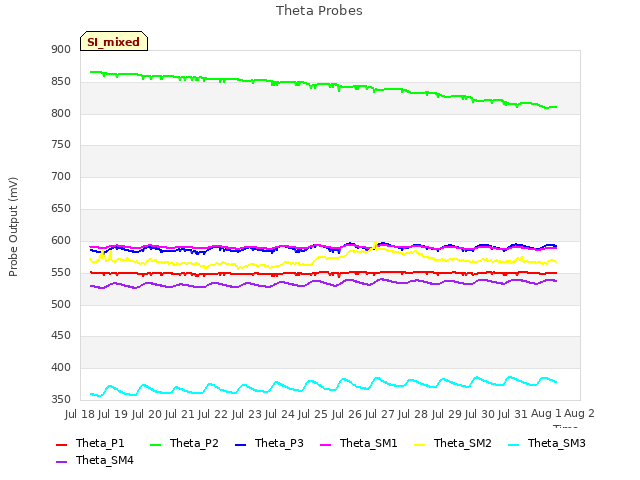Screen dimensions: 640x480
Task: Click the red Theta_P1 legend swatch
Action: [x=61, y=444]
